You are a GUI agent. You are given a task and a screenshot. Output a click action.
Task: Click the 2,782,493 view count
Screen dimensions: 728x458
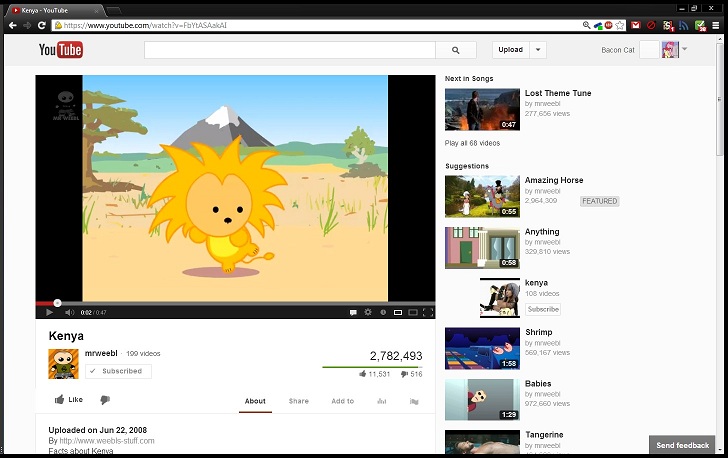(396, 356)
